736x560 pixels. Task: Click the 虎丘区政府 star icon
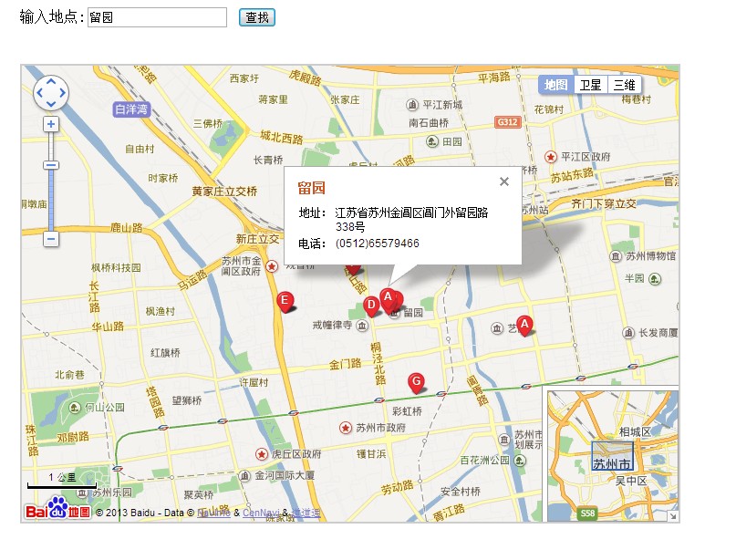click(x=262, y=454)
